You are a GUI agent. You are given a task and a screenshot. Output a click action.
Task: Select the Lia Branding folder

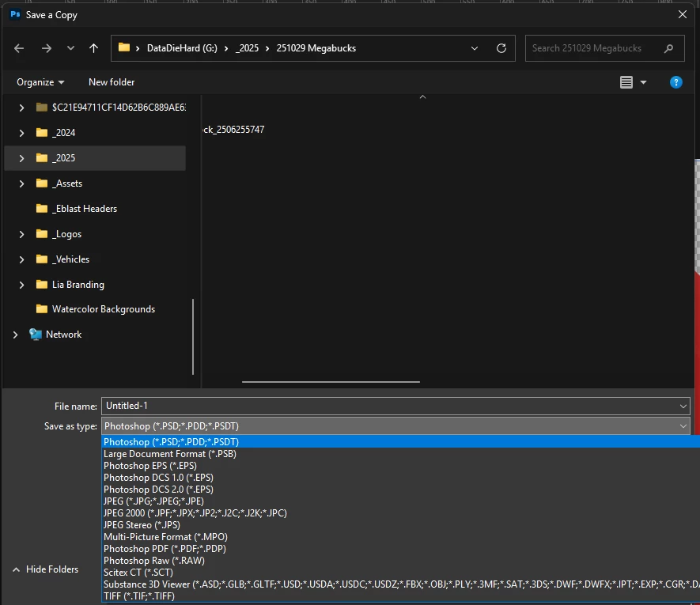tap(70, 285)
